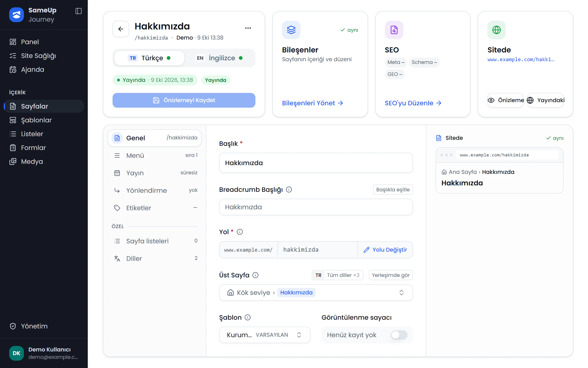Select the Genel section
The width and height of the screenshot is (588, 368).
pyautogui.click(x=155, y=138)
